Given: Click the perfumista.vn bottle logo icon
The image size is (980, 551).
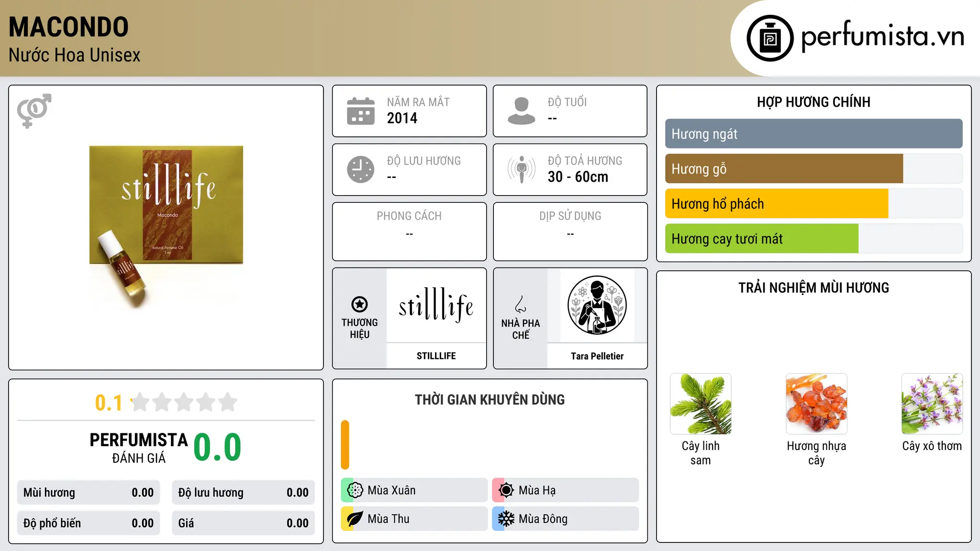Looking at the screenshot, I should (770, 38).
